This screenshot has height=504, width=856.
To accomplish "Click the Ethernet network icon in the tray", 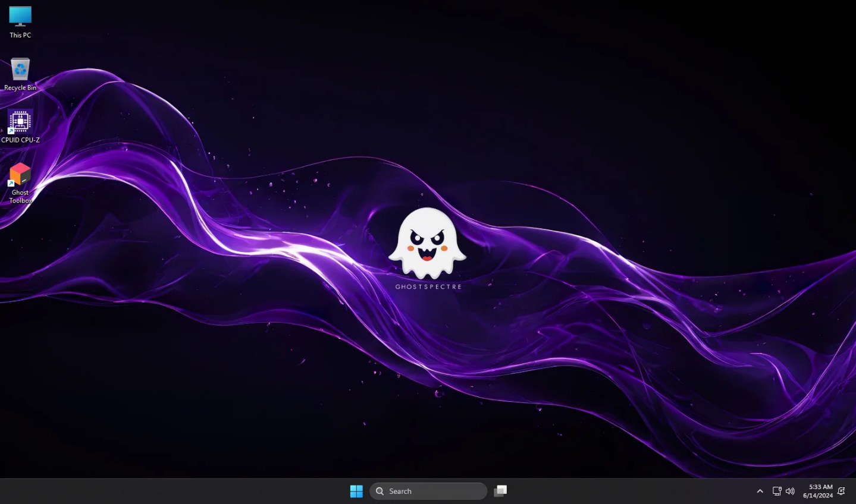I will (x=777, y=491).
